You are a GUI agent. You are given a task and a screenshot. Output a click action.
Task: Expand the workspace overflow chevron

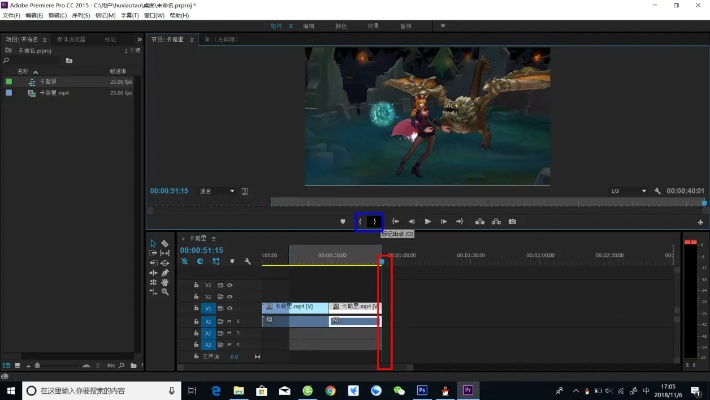[x=444, y=26]
